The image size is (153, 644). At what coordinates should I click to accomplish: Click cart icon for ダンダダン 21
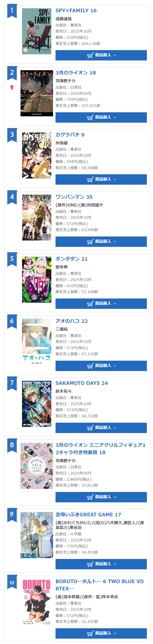[90, 303]
